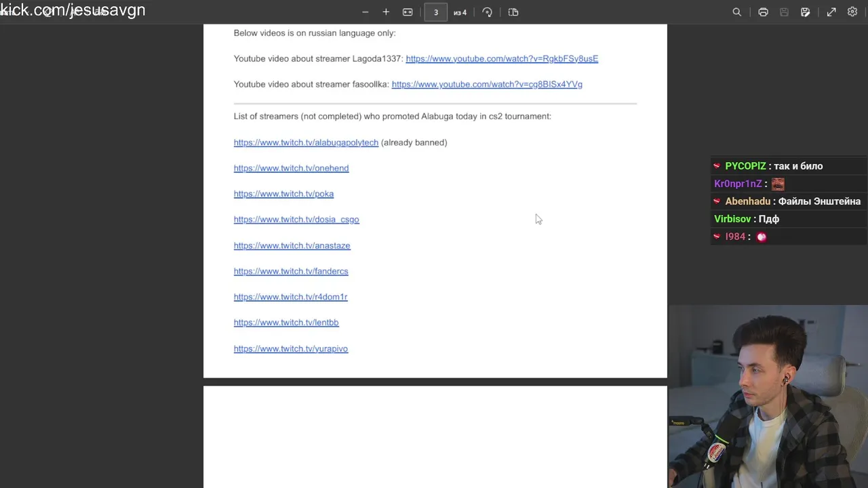Select Abenhadu username in chat
This screenshot has width=868, height=488.
747,201
